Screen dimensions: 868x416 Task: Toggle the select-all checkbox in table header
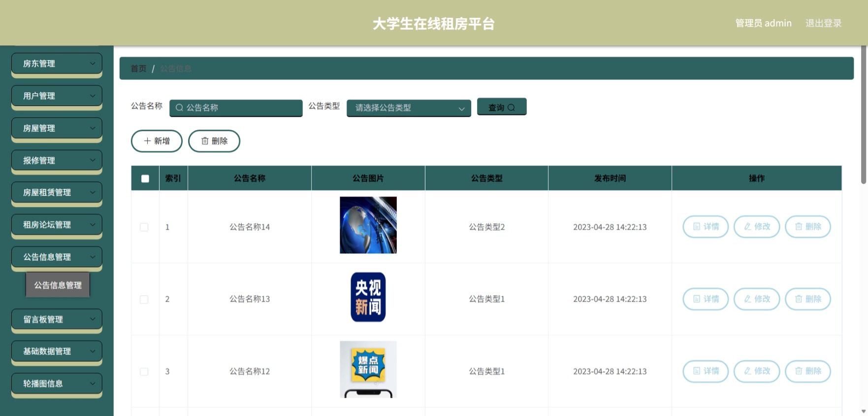pos(145,178)
